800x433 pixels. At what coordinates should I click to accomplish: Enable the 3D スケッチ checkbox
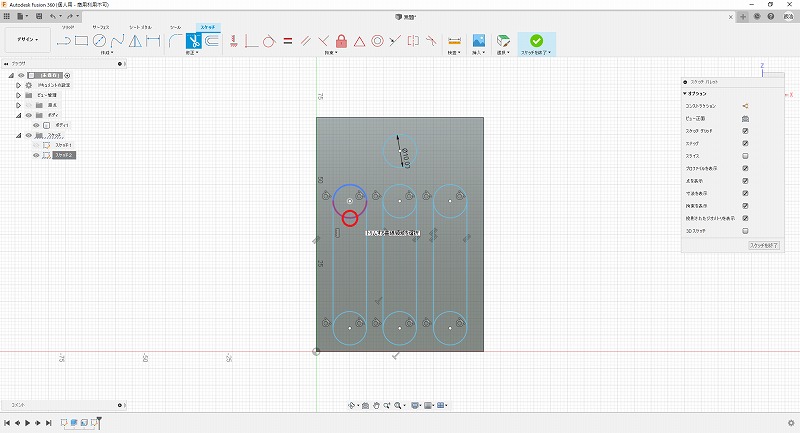pyautogui.click(x=745, y=230)
